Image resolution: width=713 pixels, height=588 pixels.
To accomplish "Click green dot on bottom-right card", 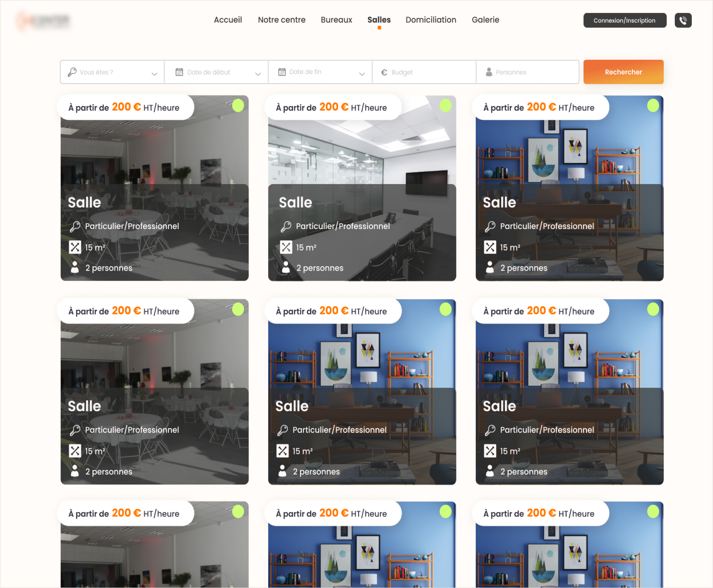I will (x=653, y=512).
